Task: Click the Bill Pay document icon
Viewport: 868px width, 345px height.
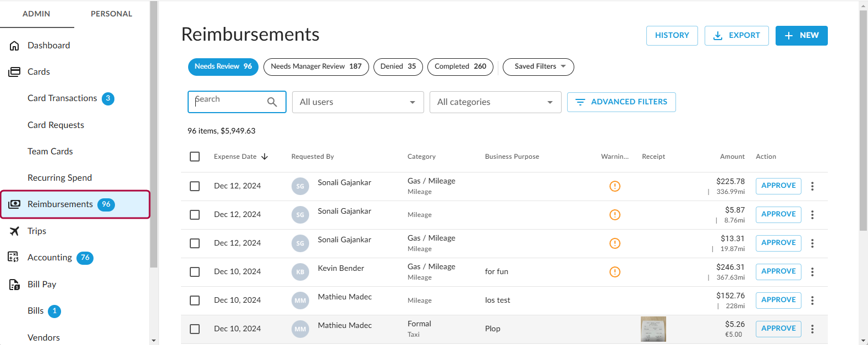Action: point(15,285)
